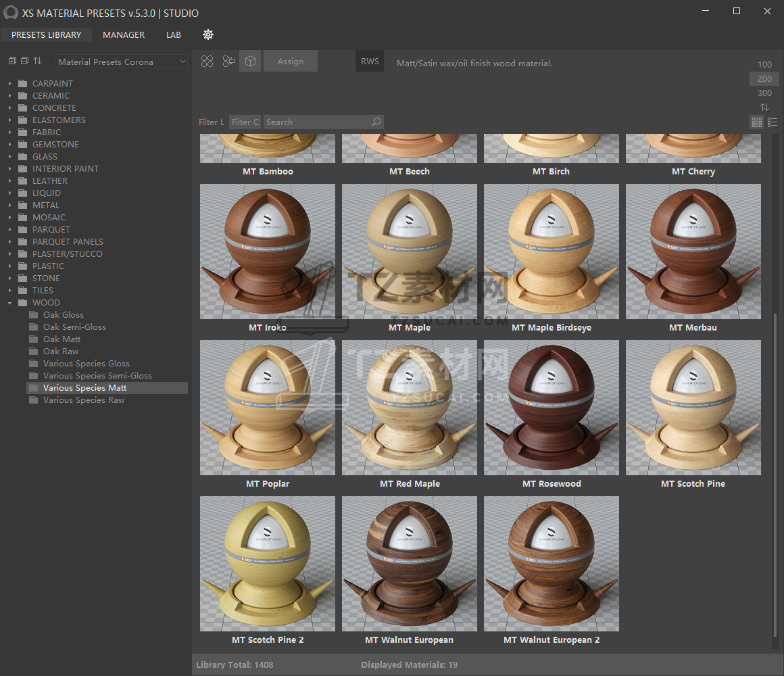Click the four-circles icon left of Assign
Image resolution: width=784 pixels, height=676 pixels.
point(207,62)
